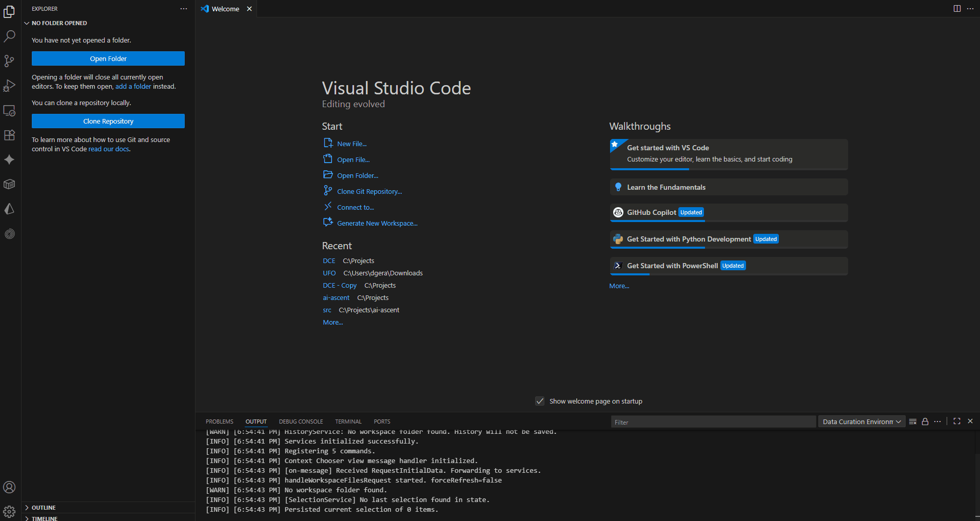980x521 pixels.
Task: Click the Clone Repository button
Action: 108,121
